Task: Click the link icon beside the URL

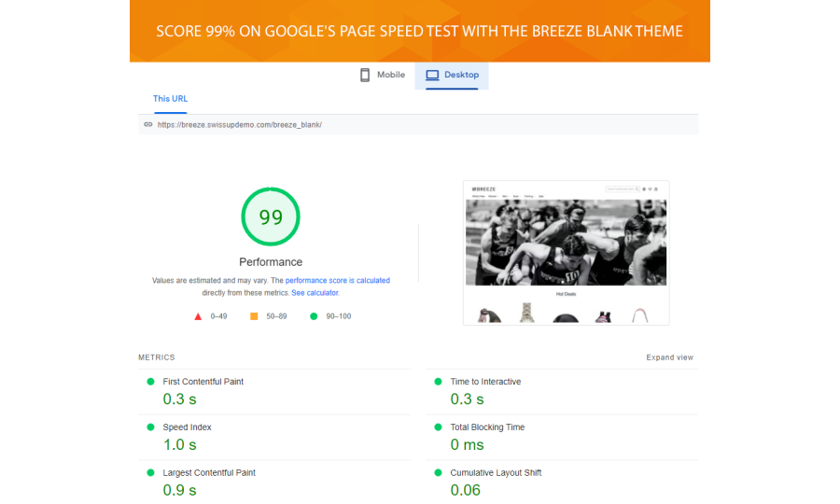Action: pos(147,124)
